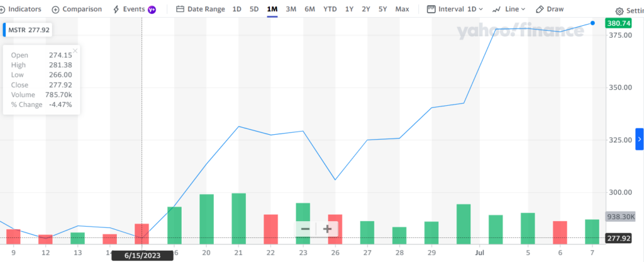Choose the 1M range option
644x262 pixels.
[272, 9]
